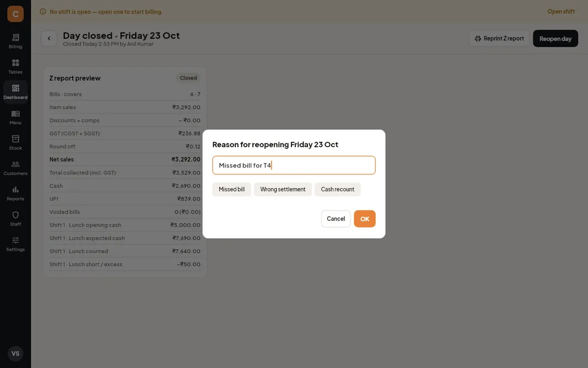Cancel the reopening reason dialog
This screenshot has width=588, height=368.
click(x=336, y=219)
